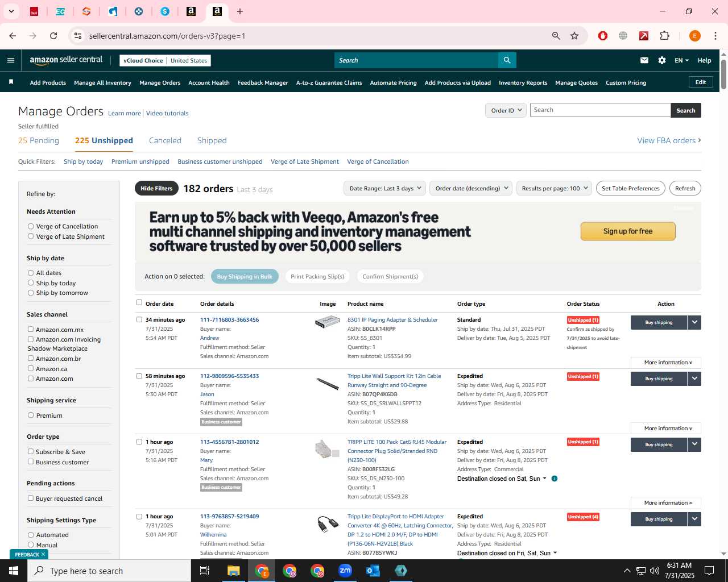The width and height of the screenshot is (728, 582).
Task: Open the notification center icon
Action: (709, 571)
